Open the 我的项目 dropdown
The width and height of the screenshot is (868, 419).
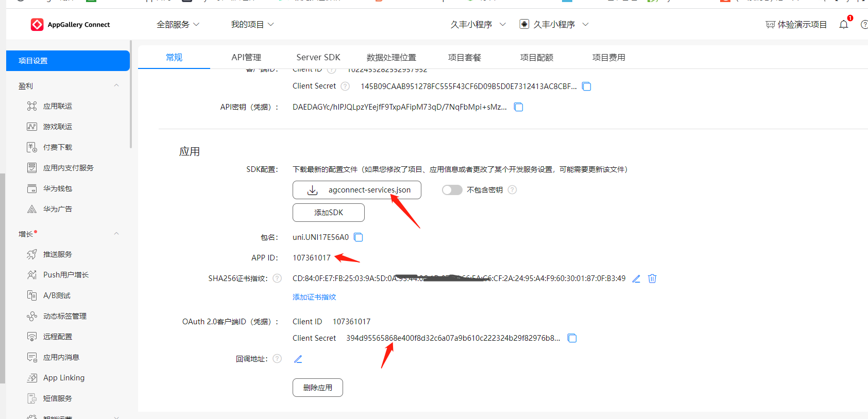pos(252,25)
